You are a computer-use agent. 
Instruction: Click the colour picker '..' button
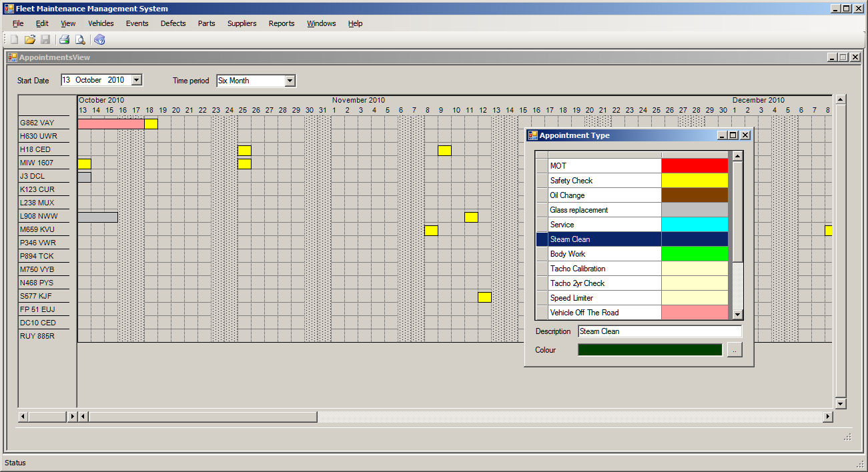(734, 350)
